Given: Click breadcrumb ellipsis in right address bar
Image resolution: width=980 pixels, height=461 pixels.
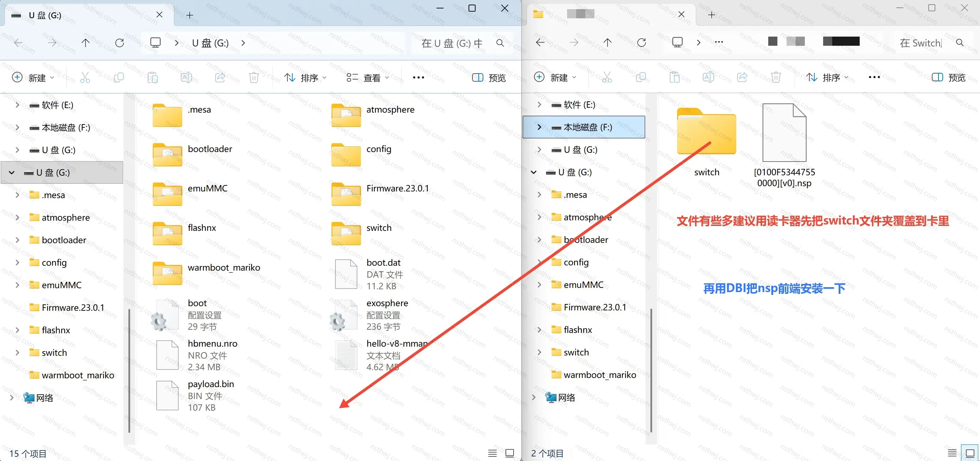Looking at the screenshot, I should 719,42.
